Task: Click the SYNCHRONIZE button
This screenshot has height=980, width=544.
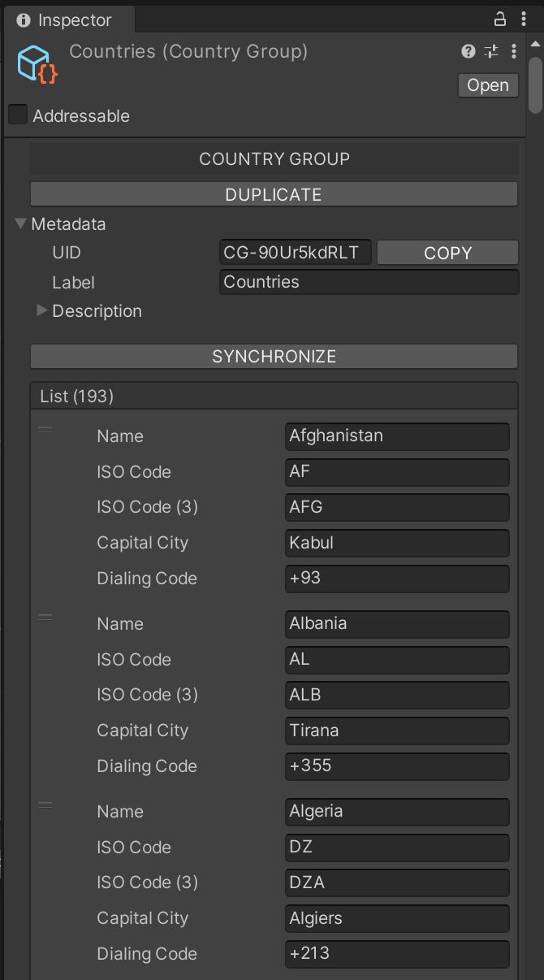Action: 274,356
